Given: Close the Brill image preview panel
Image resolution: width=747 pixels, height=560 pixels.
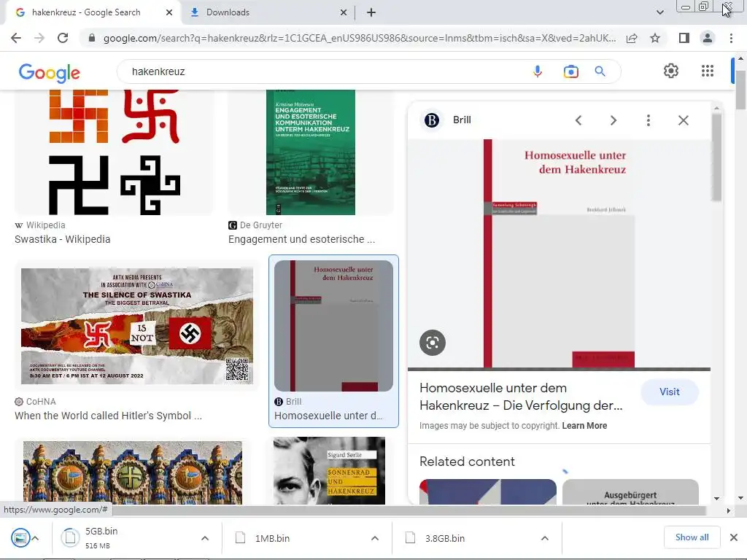Looking at the screenshot, I should [x=683, y=120].
